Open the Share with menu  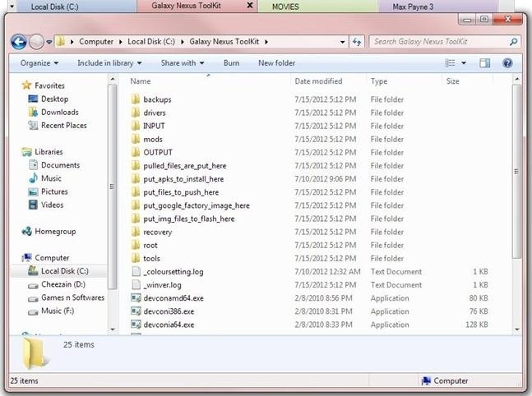pyautogui.click(x=183, y=63)
